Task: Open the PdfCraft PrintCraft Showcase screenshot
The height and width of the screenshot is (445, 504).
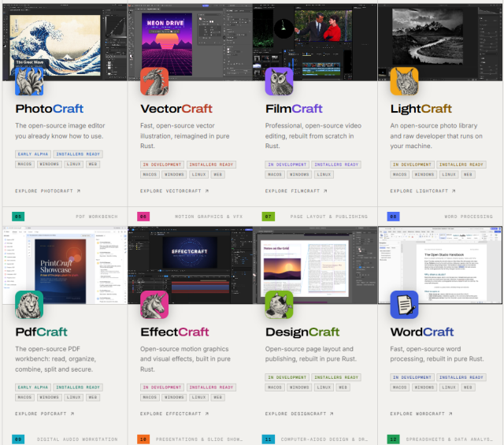Action: [x=65, y=265]
